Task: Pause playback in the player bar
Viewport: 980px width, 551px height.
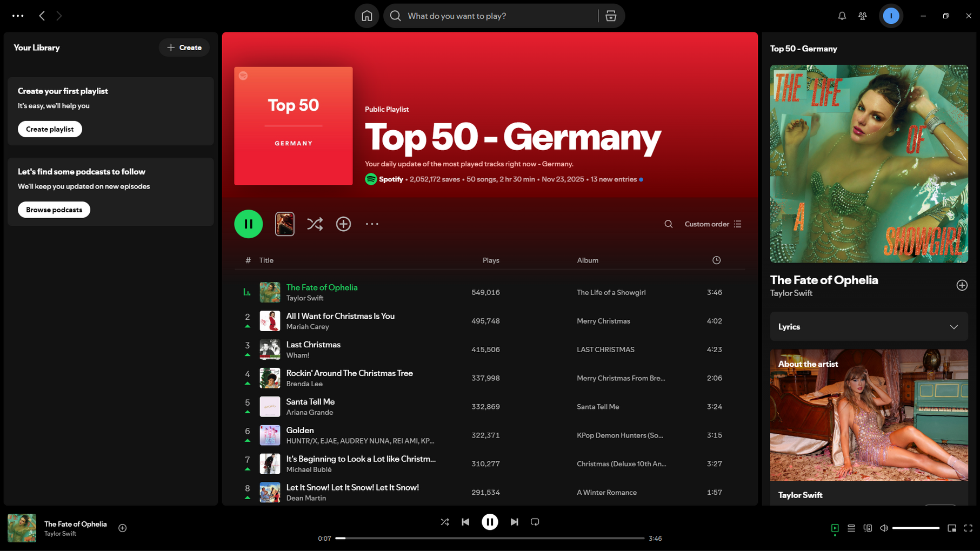Action: (x=490, y=522)
